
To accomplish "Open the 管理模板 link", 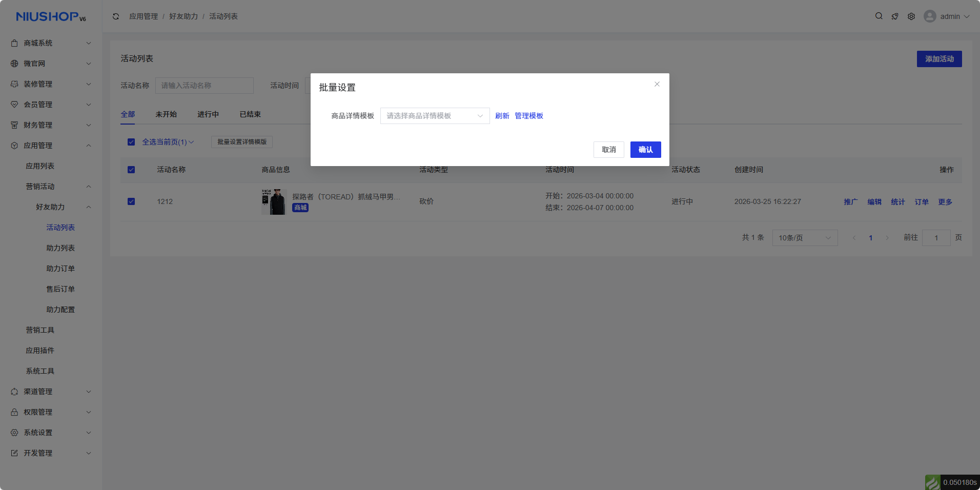I will 529,116.
